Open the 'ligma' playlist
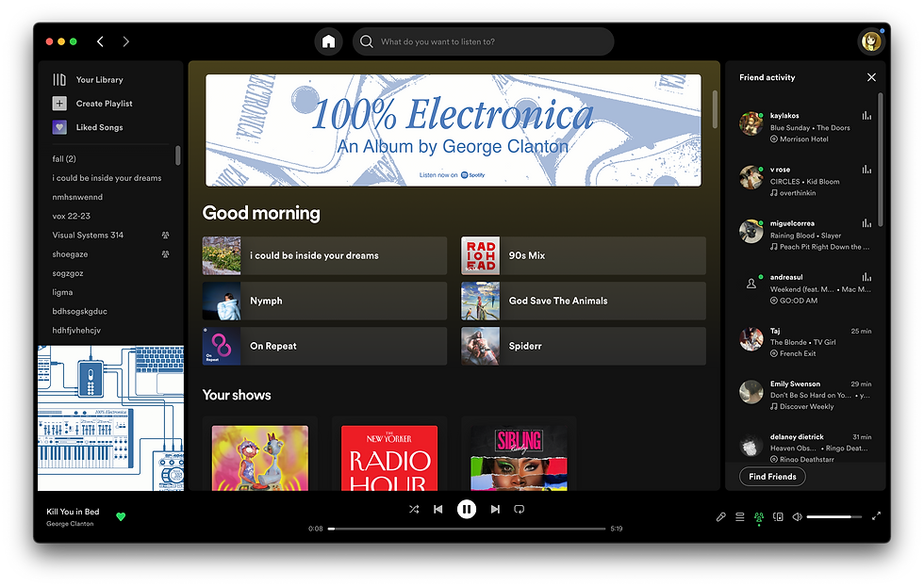Image resolution: width=924 pixels, height=587 pixels. pos(62,292)
